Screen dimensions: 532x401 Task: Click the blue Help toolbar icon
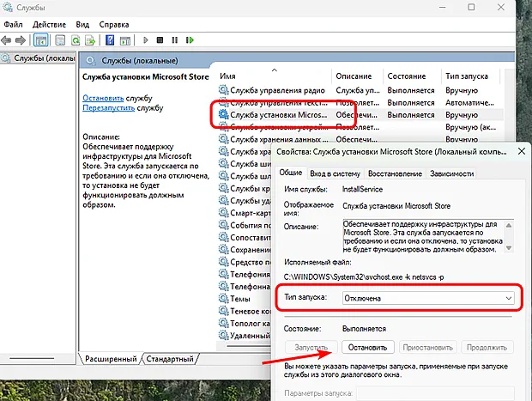click(110, 40)
